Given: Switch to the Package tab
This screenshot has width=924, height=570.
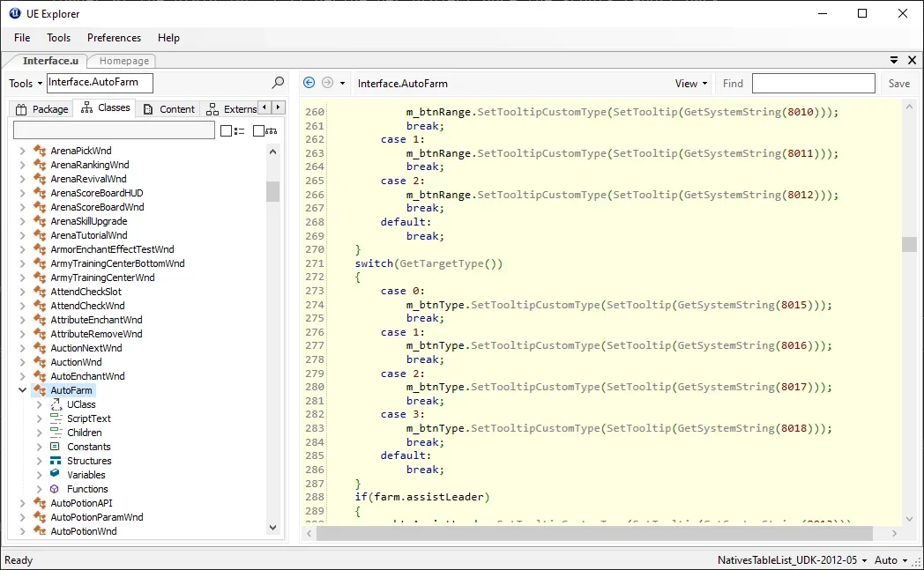Looking at the screenshot, I should tap(41, 109).
